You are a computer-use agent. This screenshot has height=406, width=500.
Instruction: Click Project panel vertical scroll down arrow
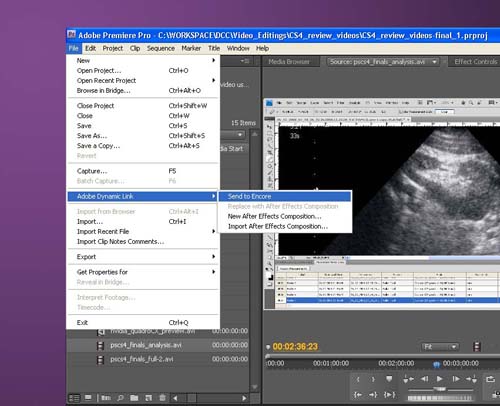coord(255,387)
